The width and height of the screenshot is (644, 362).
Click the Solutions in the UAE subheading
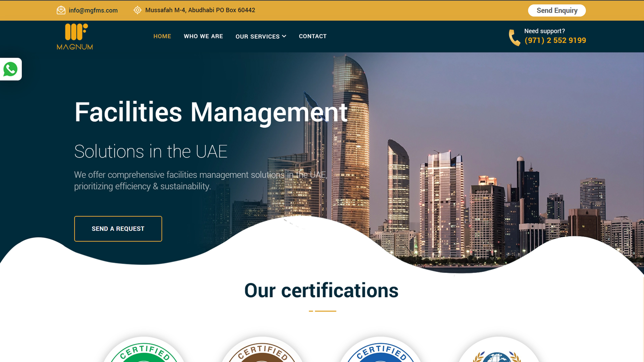(x=151, y=152)
